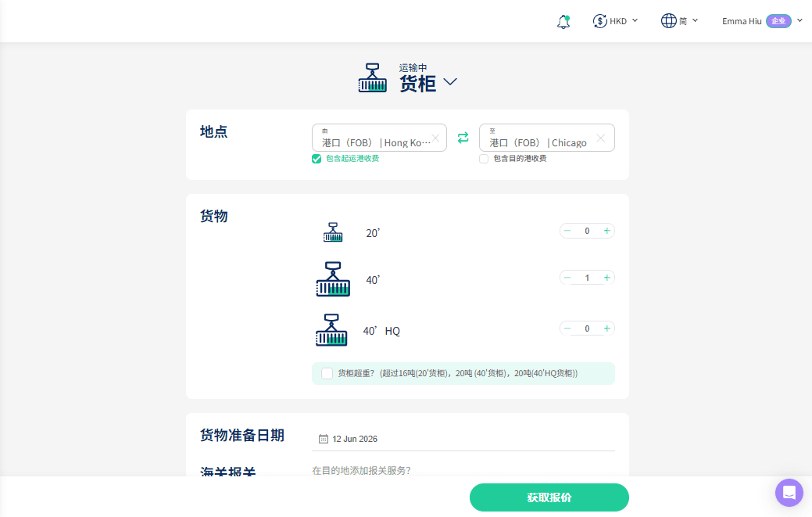The width and height of the screenshot is (812, 517).
Task: Increase the 40' container quantity
Action: [x=607, y=278]
